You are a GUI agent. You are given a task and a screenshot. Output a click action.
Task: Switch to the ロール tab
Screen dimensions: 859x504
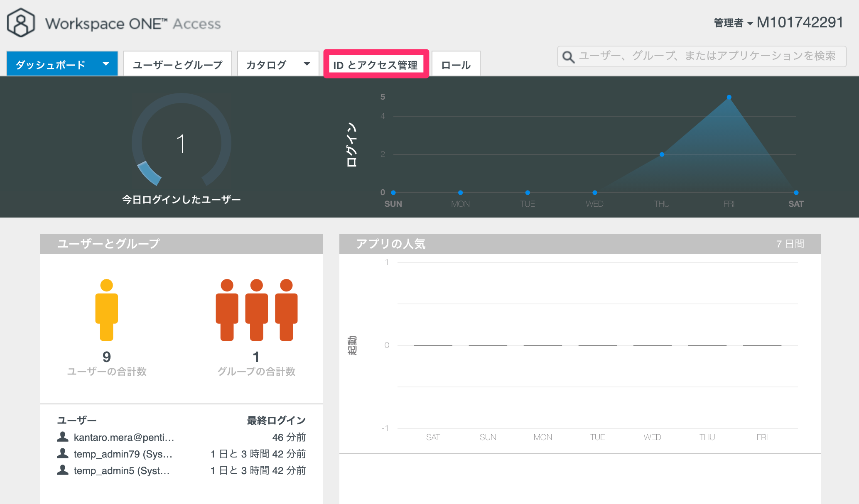[456, 64]
